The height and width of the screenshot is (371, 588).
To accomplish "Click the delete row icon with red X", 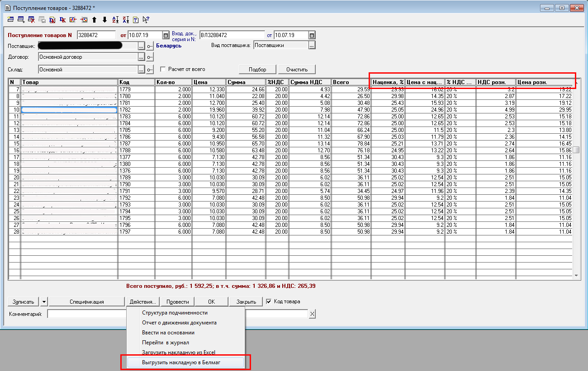I will [x=31, y=20].
